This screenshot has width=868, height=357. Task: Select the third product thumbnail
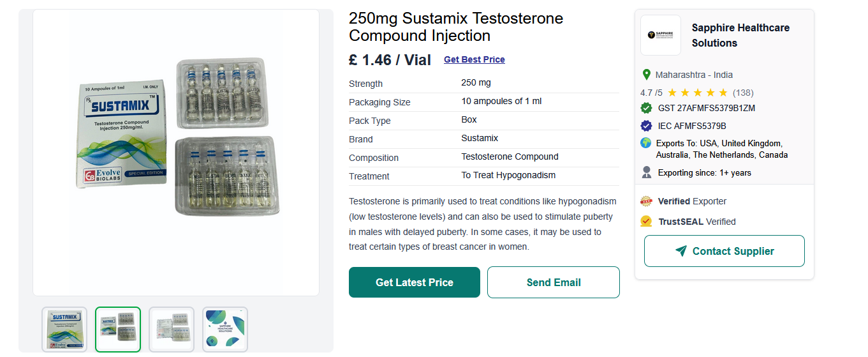(x=172, y=330)
